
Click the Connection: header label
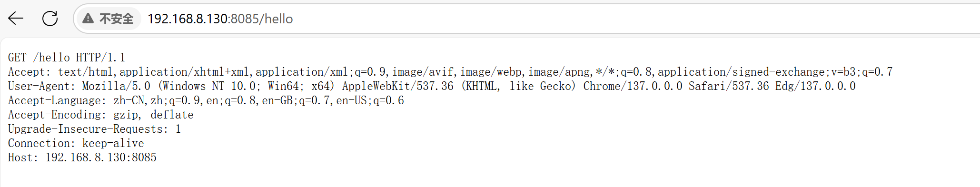point(41,143)
